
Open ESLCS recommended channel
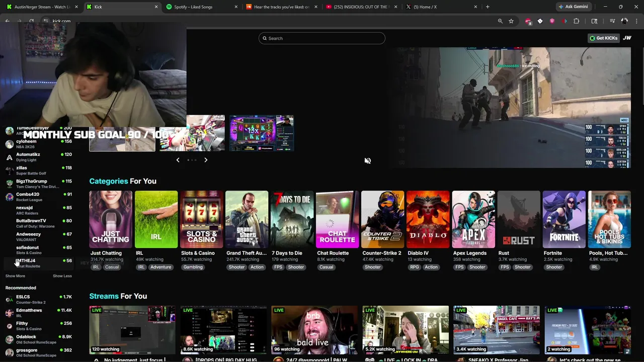tap(39, 300)
